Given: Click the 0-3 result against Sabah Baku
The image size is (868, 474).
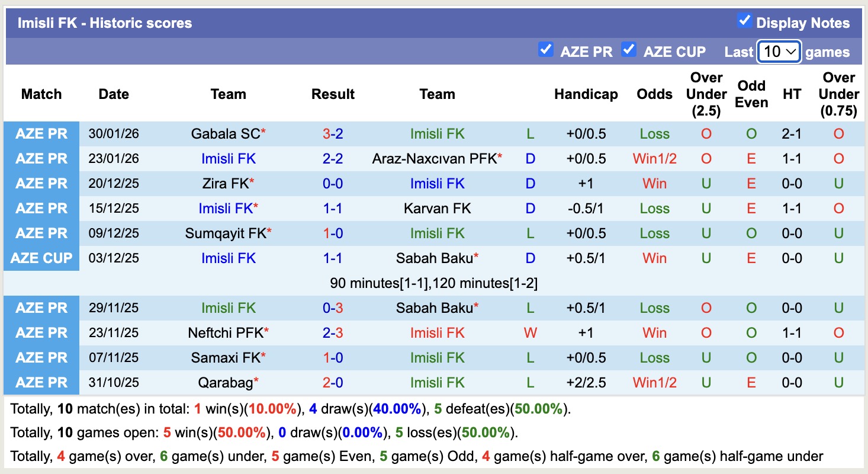Looking at the screenshot, I should (x=333, y=308).
